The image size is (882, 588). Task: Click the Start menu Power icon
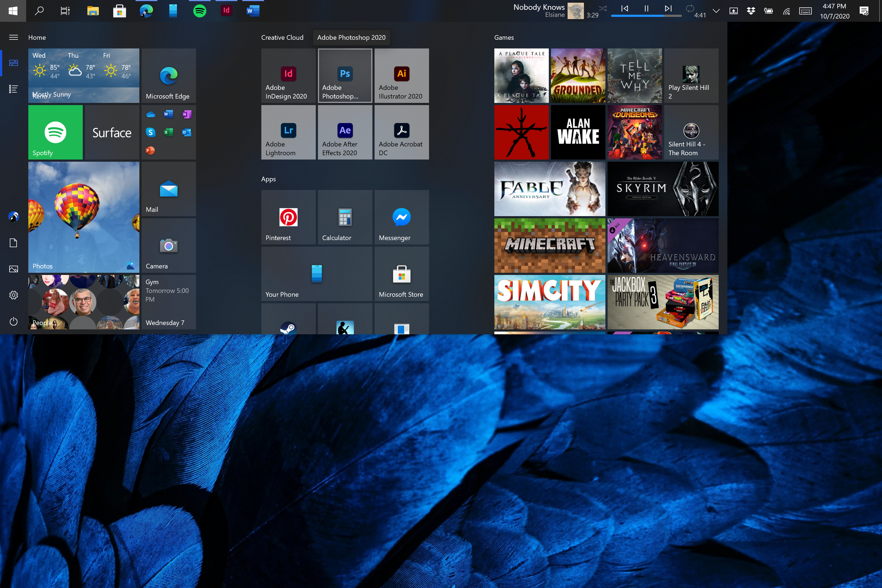click(14, 321)
